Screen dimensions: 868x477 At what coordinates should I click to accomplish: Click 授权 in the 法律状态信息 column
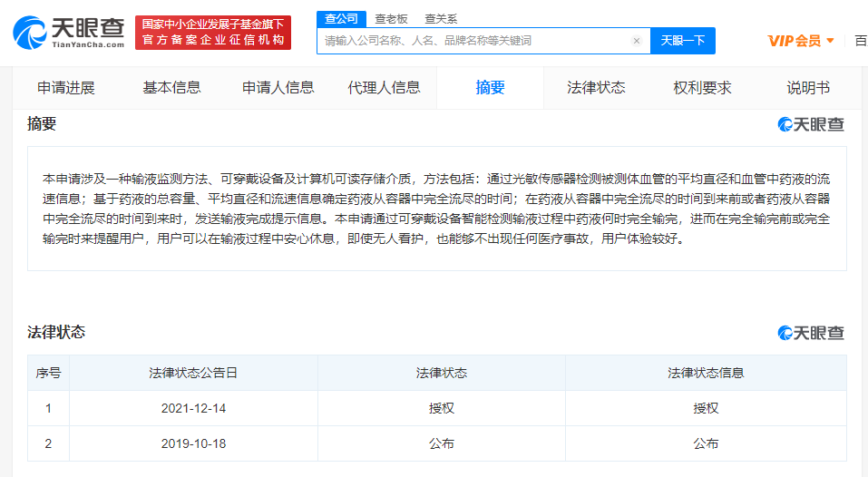706,408
